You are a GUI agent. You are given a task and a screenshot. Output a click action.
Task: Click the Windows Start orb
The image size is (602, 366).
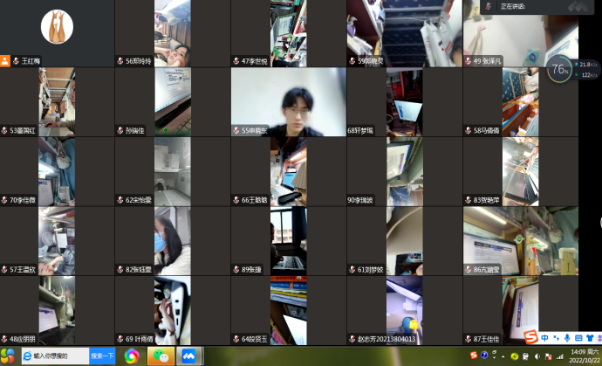point(8,356)
